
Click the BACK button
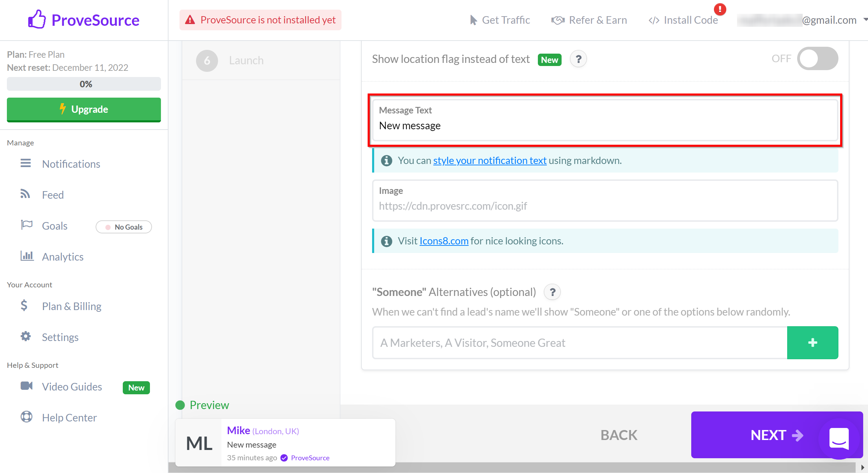tap(618, 435)
